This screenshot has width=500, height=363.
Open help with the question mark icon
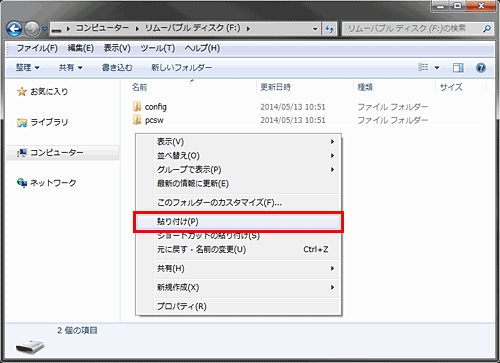point(481,68)
